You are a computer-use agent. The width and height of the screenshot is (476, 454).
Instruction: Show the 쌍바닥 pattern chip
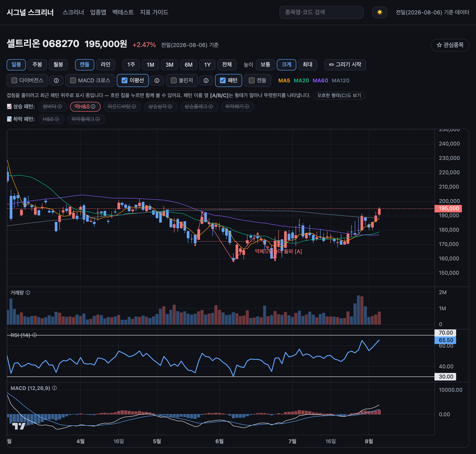click(53, 107)
